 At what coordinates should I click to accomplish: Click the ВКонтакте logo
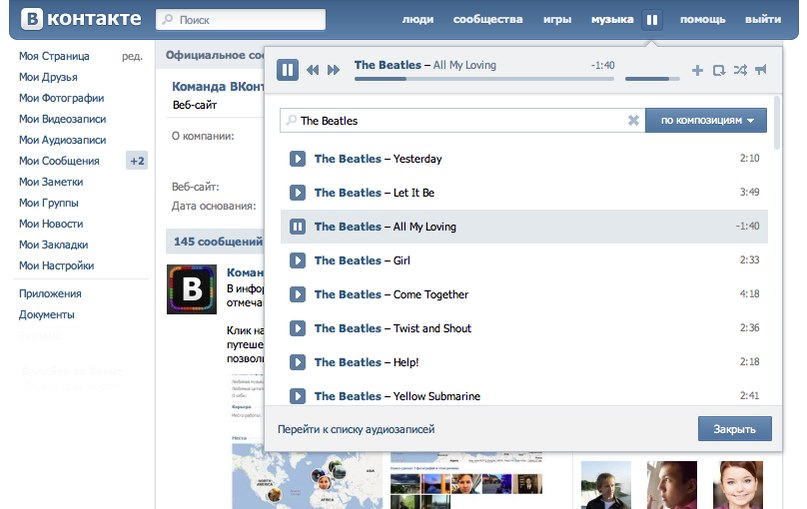(x=81, y=19)
